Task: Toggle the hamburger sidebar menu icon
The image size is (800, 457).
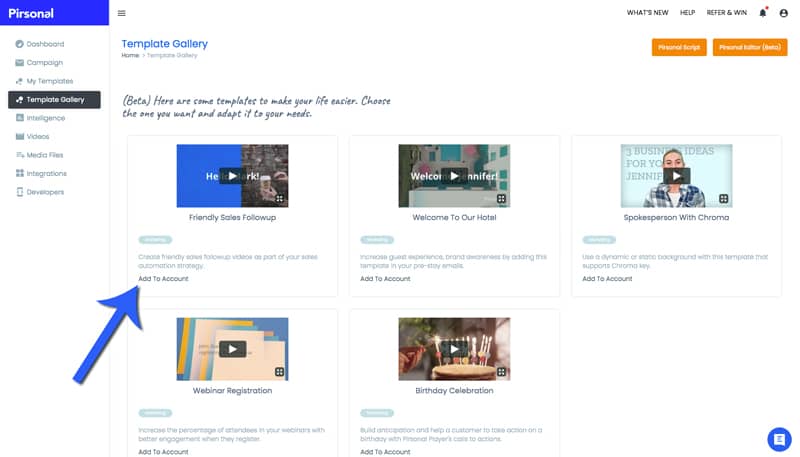Action: pyautogui.click(x=121, y=13)
